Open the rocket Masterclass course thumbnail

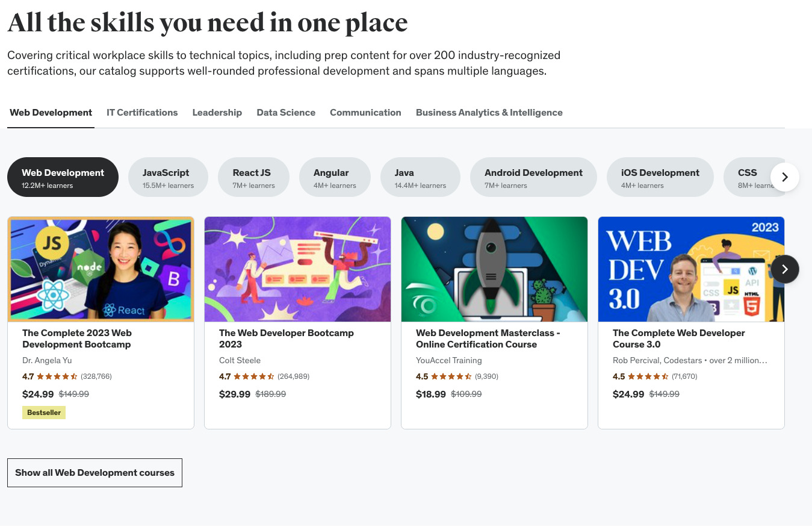[494, 269]
